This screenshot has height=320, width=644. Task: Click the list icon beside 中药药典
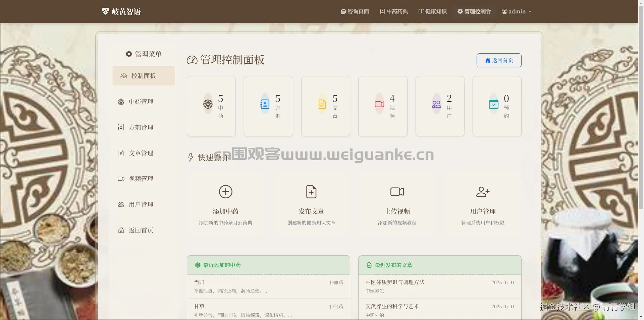382,11
